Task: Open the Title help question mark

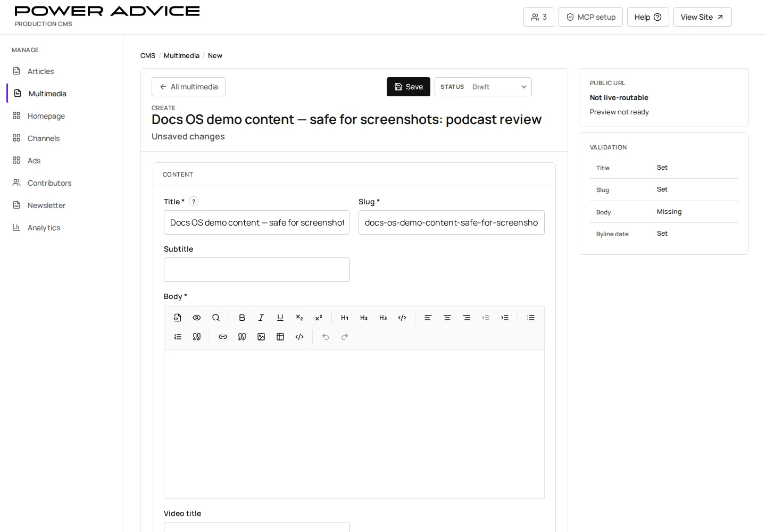Action: click(194, 201)
